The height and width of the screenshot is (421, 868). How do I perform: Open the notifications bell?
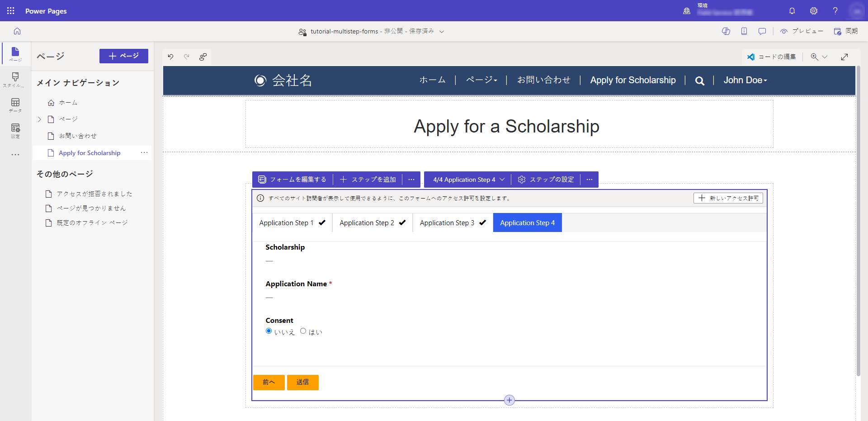point(792,11)
